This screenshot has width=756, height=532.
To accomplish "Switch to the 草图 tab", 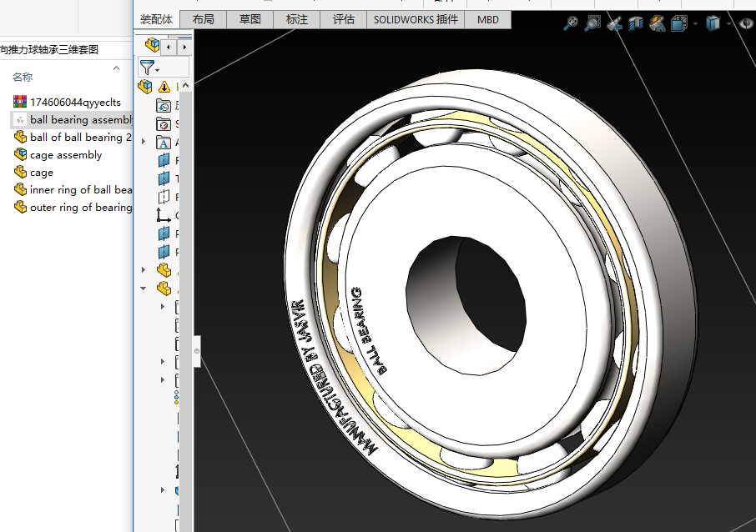I will [x=249, y=19].
